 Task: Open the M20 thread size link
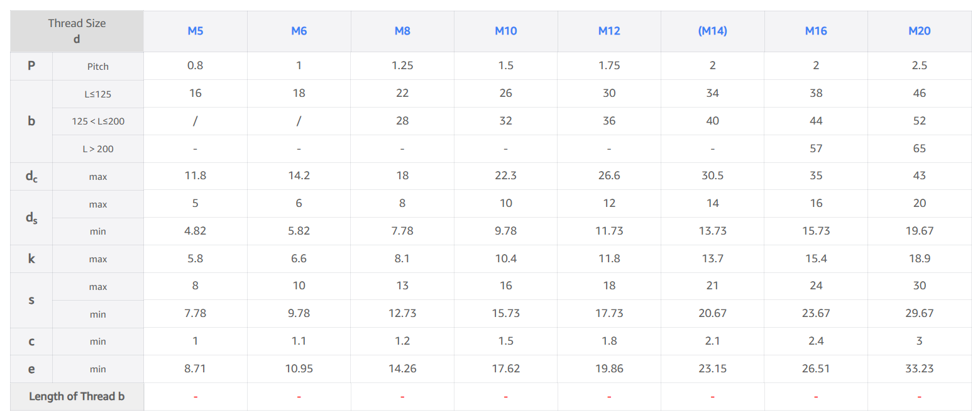click(x=919, y=31)
